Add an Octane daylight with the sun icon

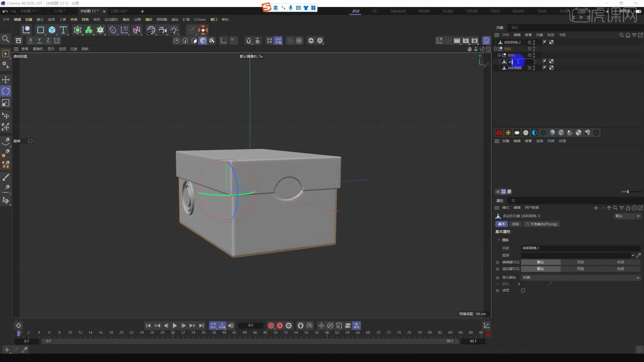508,132
